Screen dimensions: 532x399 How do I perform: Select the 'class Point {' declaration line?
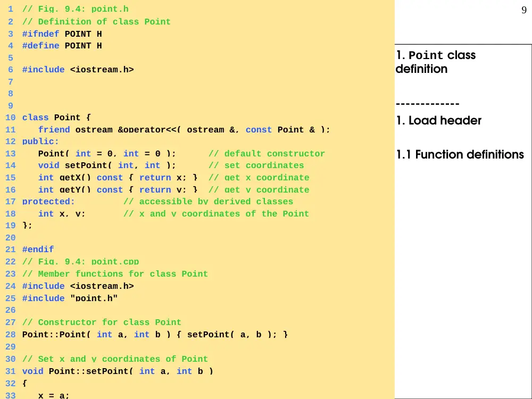(x=57, y=118)
